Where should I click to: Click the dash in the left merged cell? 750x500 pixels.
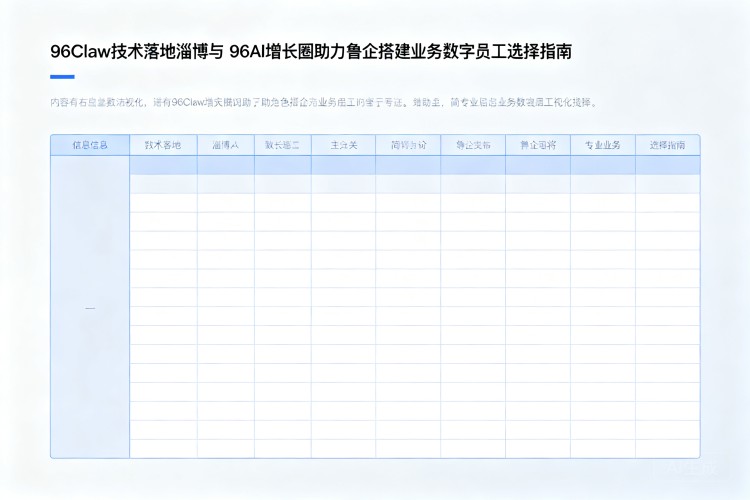[x=90, y=308]
